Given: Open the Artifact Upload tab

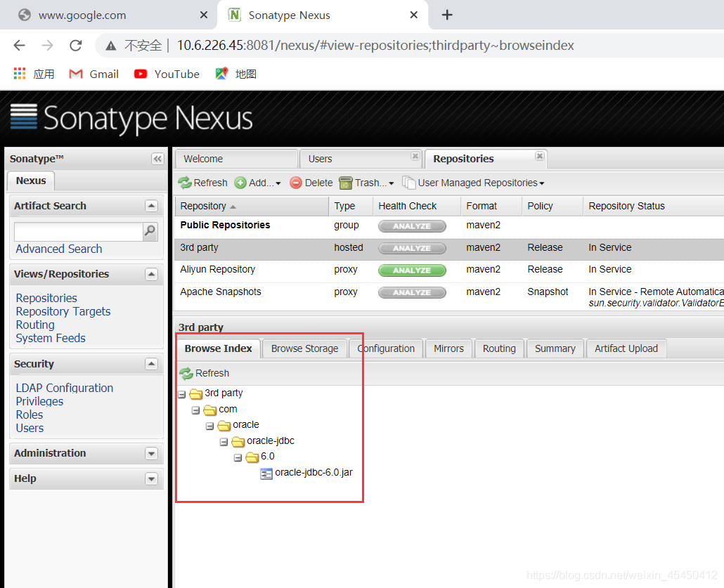Looking at the screenshot, I should click(x=626, y=348).
